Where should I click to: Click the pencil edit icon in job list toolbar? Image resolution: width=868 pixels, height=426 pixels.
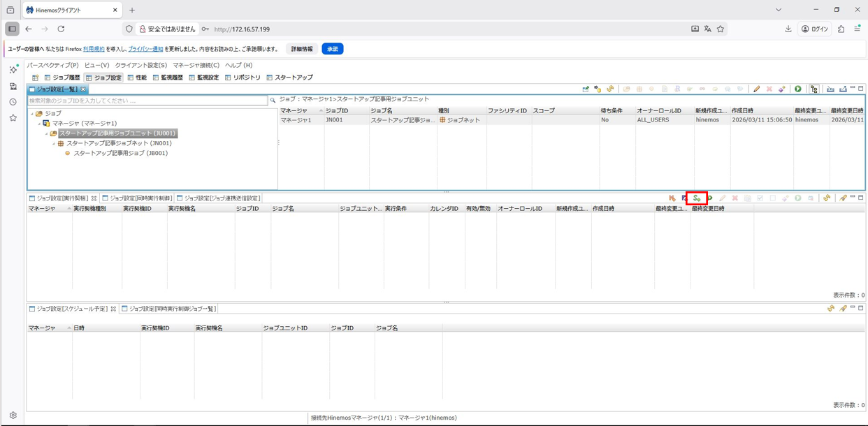point(756,89)
